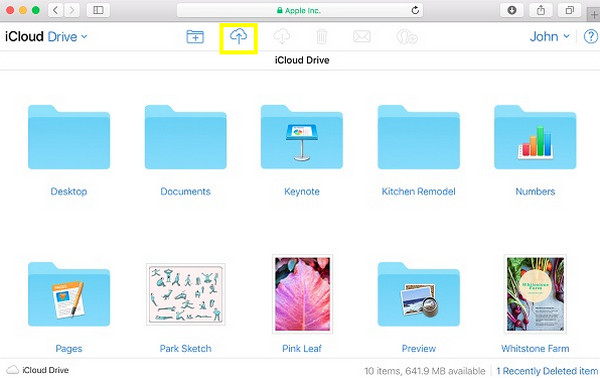Select the Pink Leaf image thumbnail

302,294
